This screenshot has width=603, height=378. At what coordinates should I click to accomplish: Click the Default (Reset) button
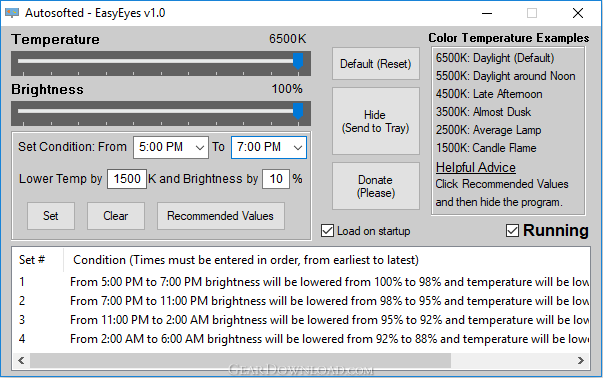[376, 63]
